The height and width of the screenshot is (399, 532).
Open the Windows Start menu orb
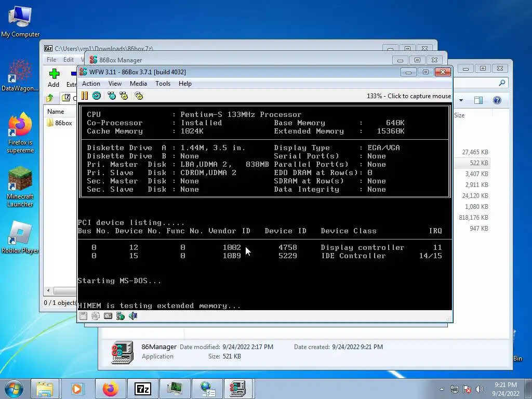click(14, 389)
